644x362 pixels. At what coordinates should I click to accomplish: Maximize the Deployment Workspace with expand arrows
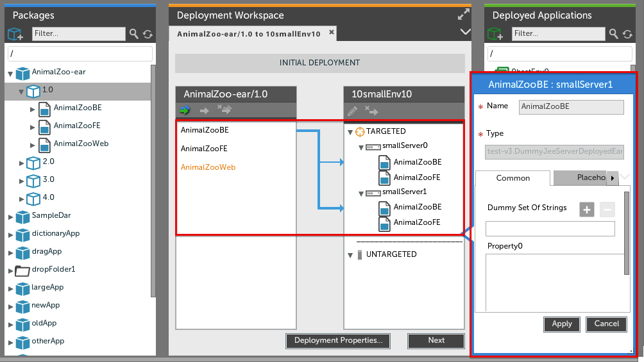pos(464,15)
